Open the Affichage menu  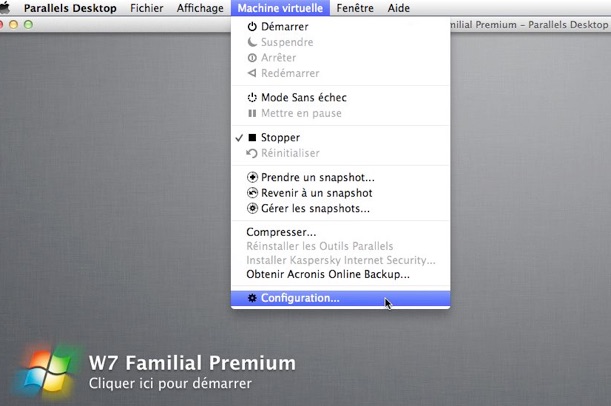200,8
